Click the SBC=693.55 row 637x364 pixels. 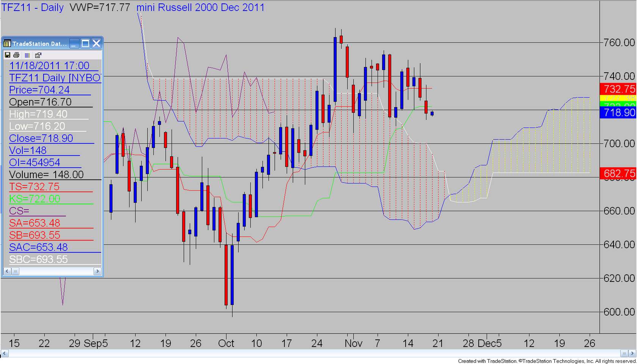(55, 259)
